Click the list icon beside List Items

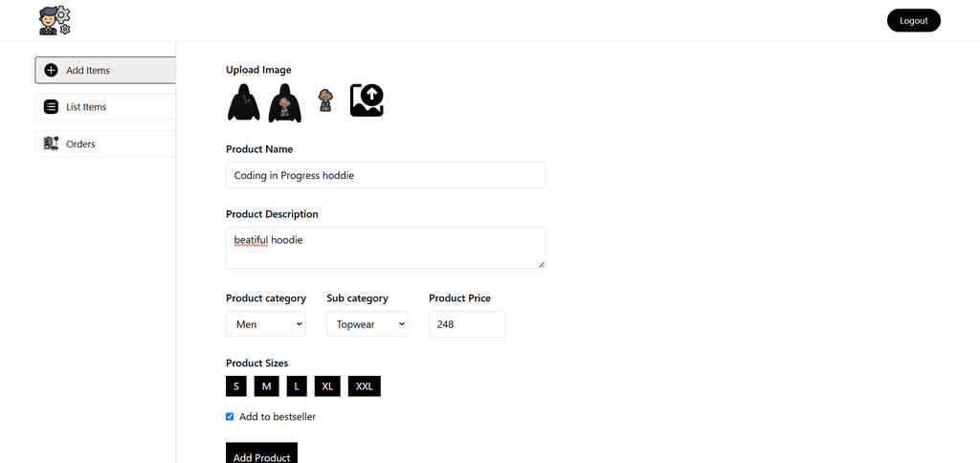(x=52, y=107)
